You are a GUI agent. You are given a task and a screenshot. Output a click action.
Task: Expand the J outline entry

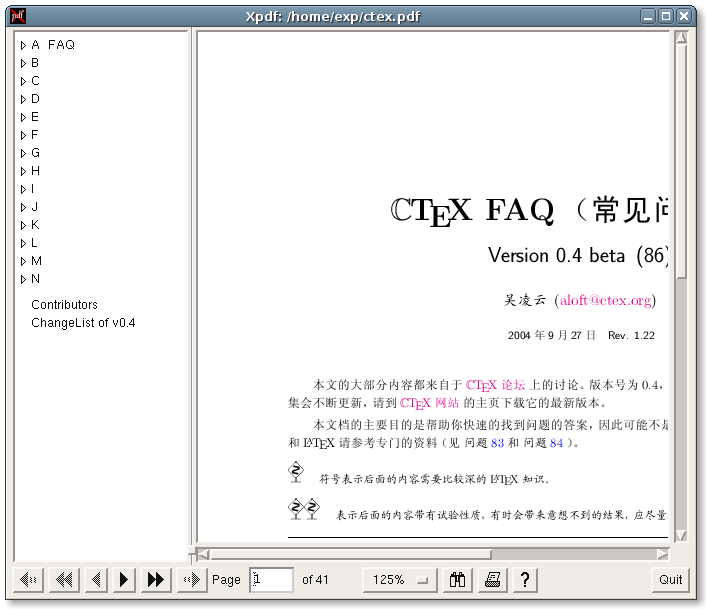coord(23,207)
